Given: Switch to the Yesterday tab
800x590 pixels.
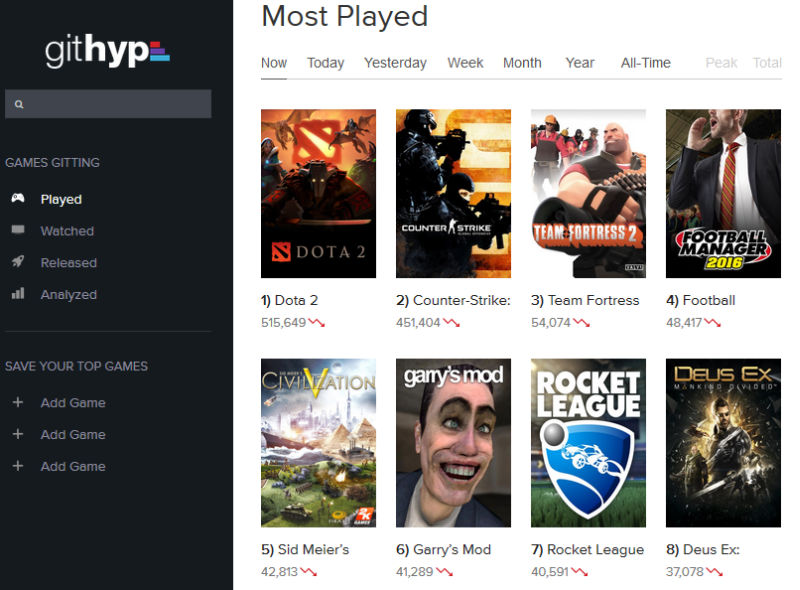Looking at the screenshot, I should (x=395, y=63).
